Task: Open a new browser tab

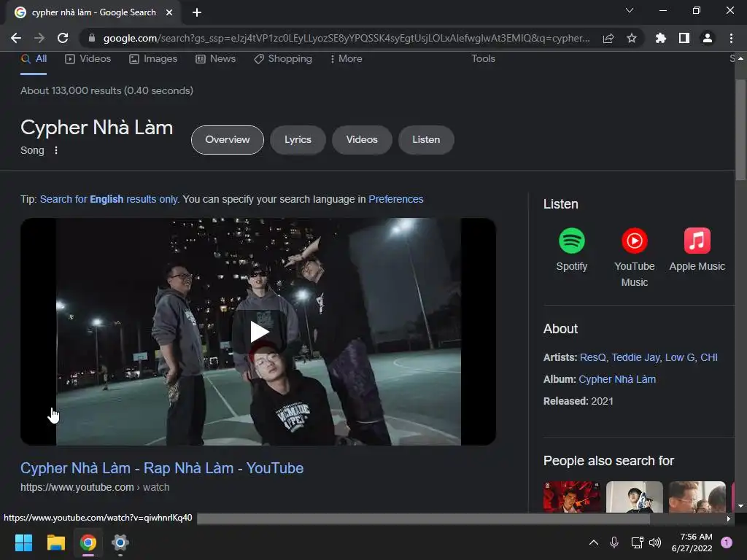Action: pos(197,12)
